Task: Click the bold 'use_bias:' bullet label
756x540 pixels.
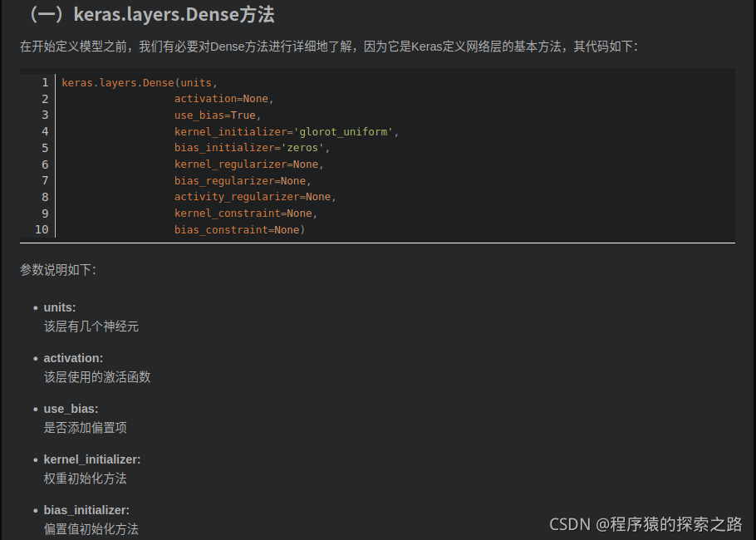Action: [71, 409]
